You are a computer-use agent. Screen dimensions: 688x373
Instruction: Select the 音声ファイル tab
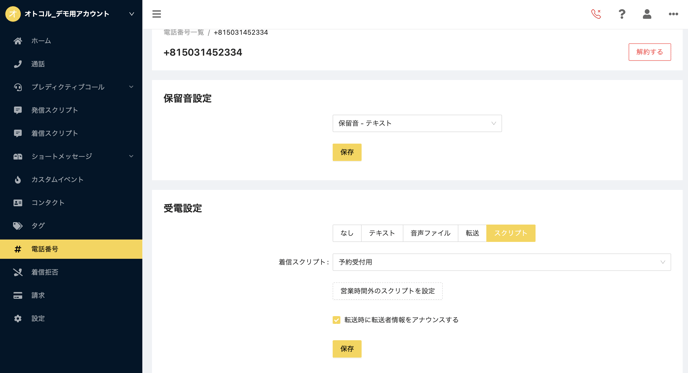pos(430,233)
